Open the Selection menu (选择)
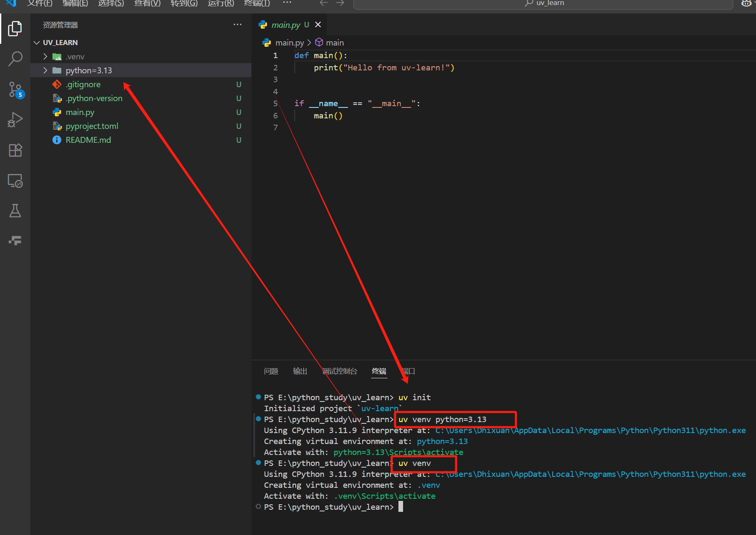The height and width of the screenshot is (535, 756). point(111,3)
